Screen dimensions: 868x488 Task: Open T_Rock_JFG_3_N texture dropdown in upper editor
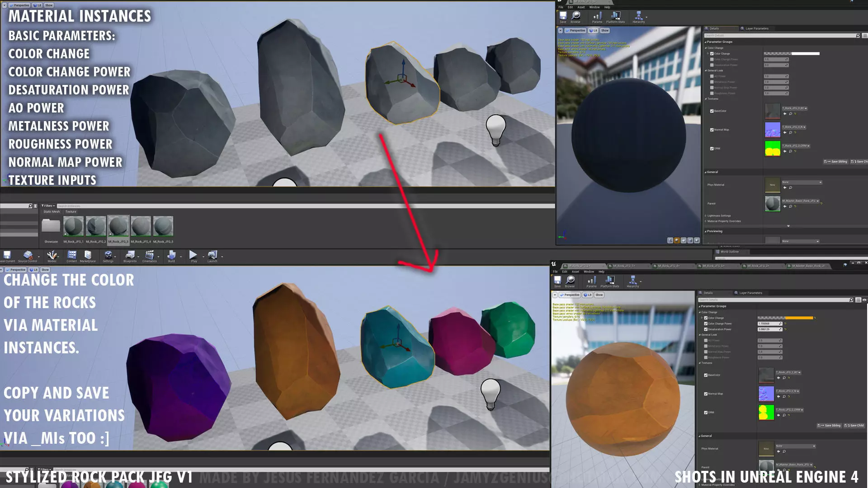pyautogui.click(x=794, y=127)
